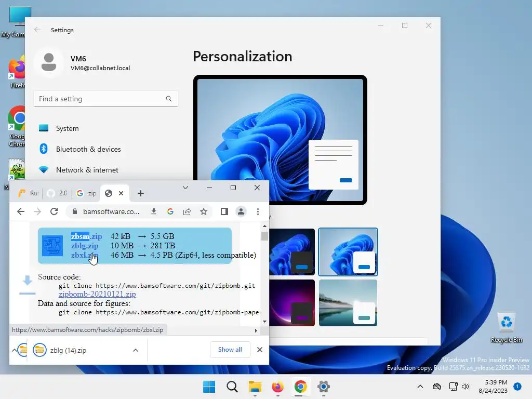532x399 pixels.
Task: Click Show all downloads button
Action: (230, 350)
